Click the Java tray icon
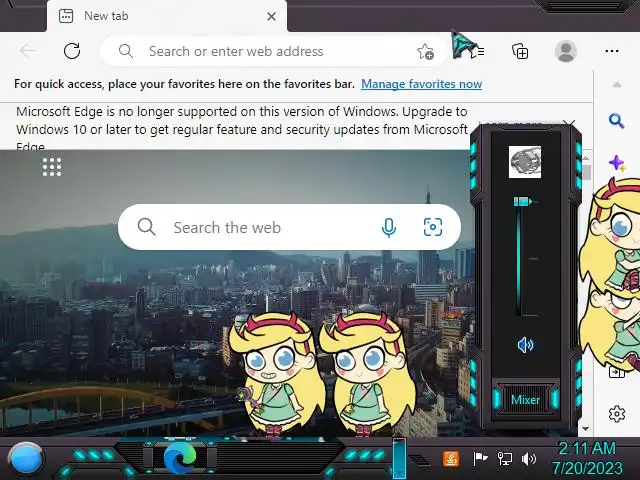The width and height of the screenshot is (640, 480). click(x=451, y=459)
